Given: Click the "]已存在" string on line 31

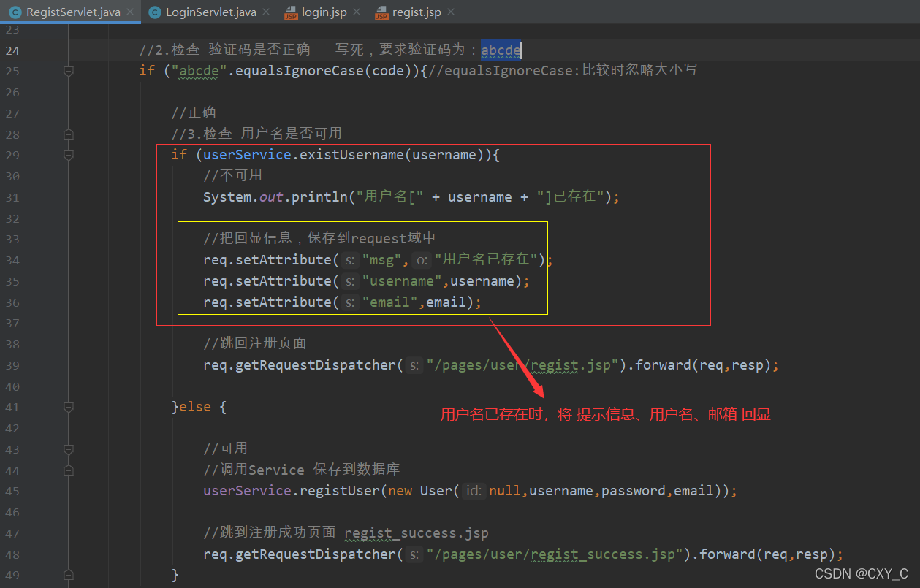Looking at the screenshot, I should [x=569, y=197].
